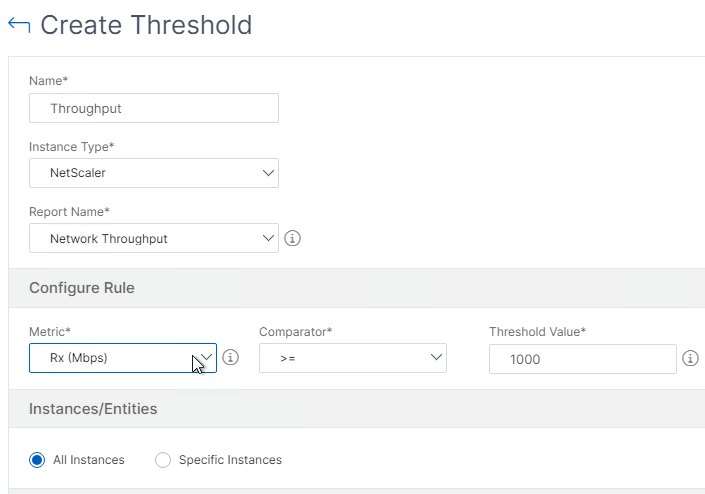Choose the Specific Instances radio option
705x494 pixels.
[163, 460]
